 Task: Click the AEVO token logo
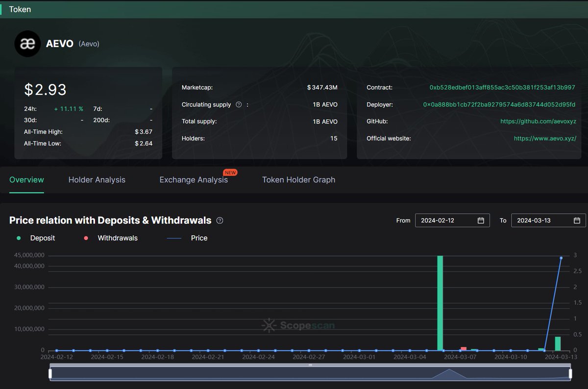pos(27,44)
